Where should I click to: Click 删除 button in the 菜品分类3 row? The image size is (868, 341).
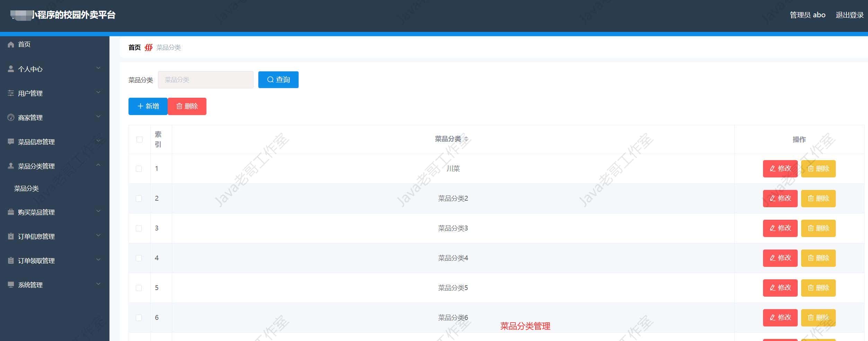818,228
